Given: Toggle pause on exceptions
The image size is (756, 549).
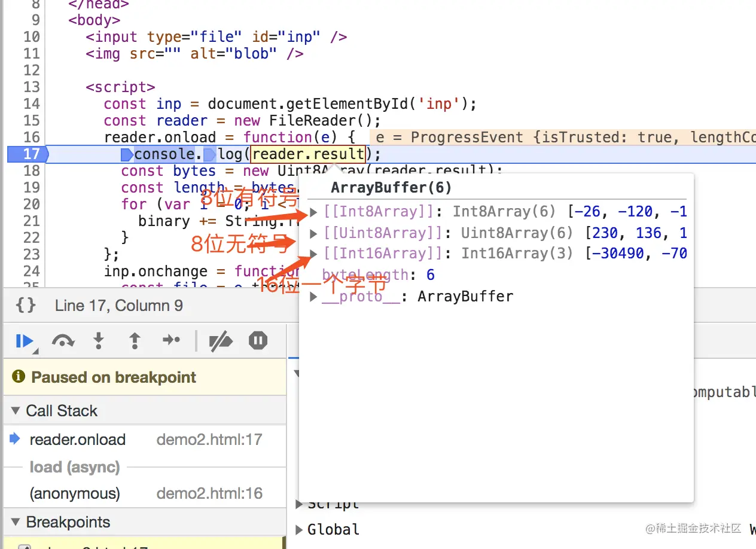Looking at the screenshot, I should point(258,340).
